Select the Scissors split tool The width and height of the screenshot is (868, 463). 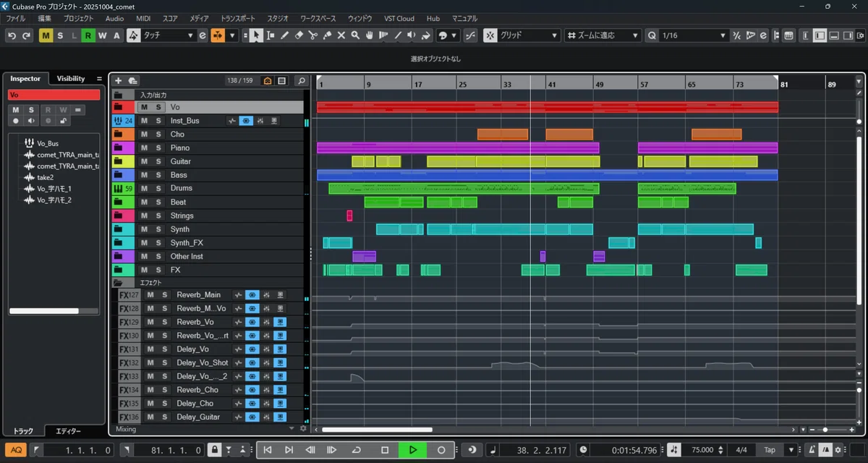[x=313, y=35]
